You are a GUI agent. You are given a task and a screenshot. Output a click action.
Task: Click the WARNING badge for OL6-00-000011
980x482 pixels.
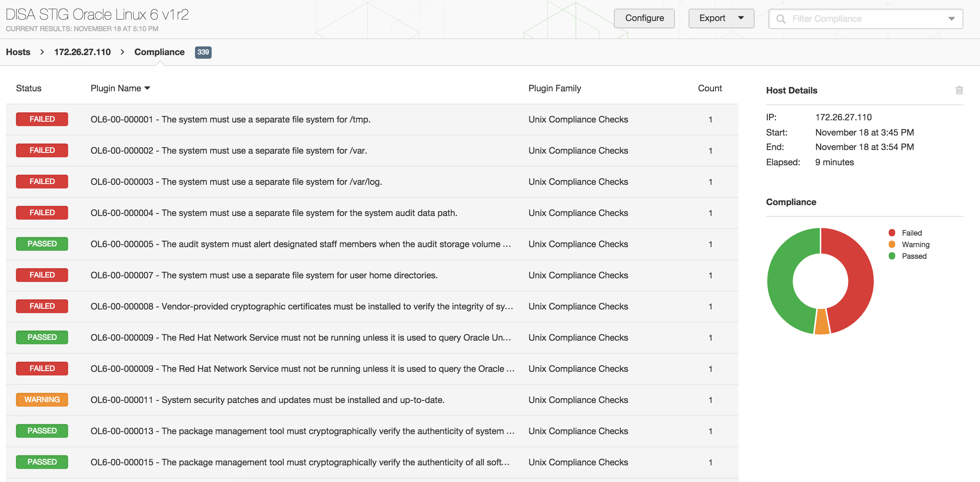pyautogui.click(x=42, y=399)
